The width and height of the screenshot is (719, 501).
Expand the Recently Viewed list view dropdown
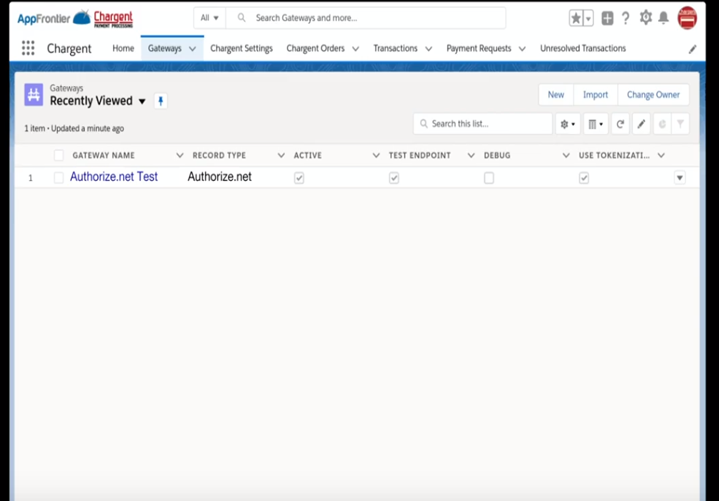click(x=142, y=101)
